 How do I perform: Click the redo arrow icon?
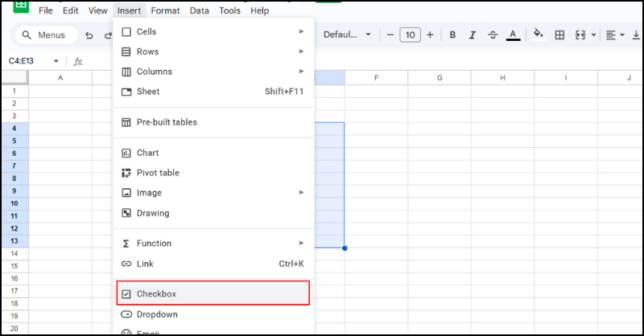coord(108,35)
